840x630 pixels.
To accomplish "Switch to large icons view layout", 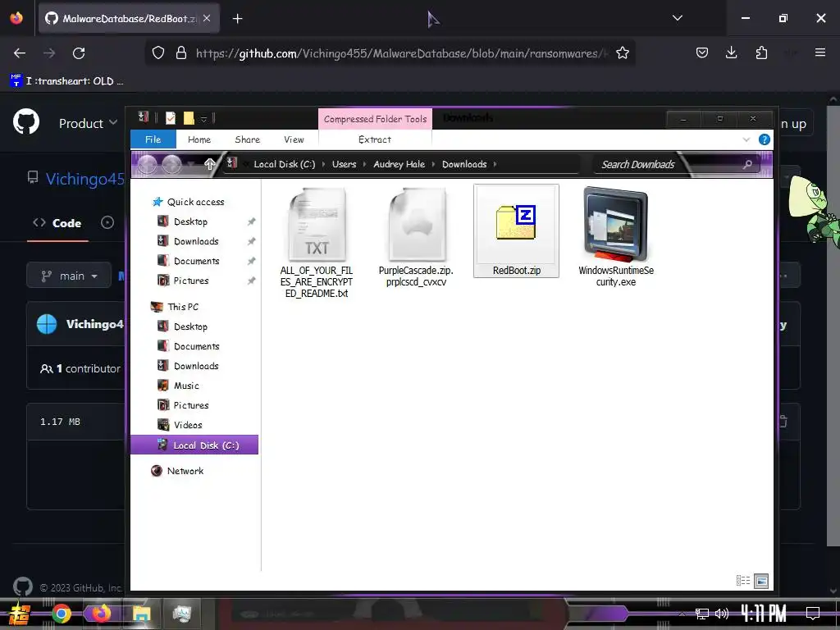I will coord(761,580).
